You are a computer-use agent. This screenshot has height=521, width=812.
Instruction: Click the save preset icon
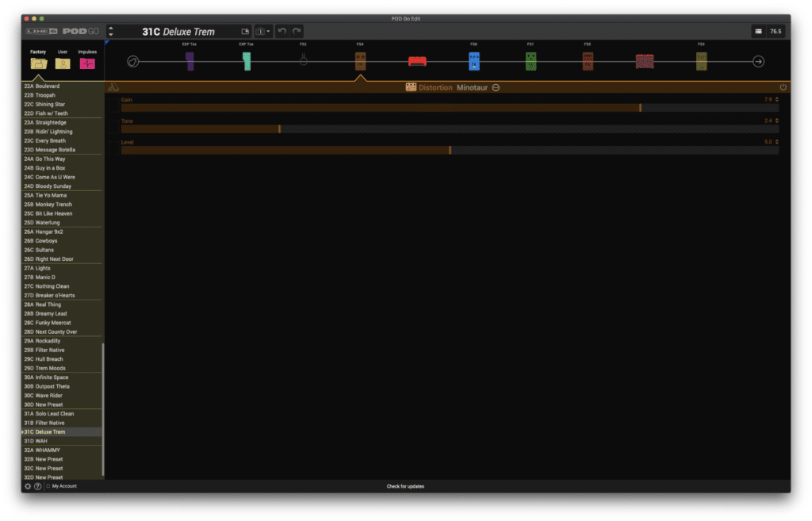point(245,32)
